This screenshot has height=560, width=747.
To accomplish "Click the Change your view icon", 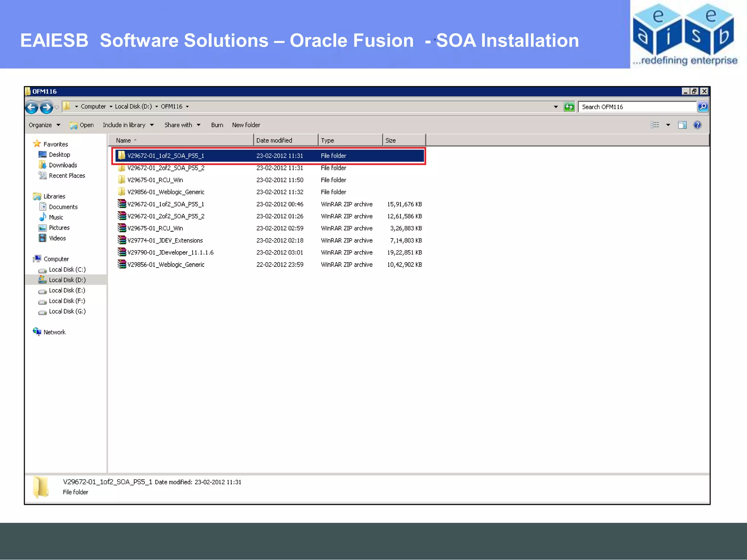I will pyautogui.click(x=655, y=125).
